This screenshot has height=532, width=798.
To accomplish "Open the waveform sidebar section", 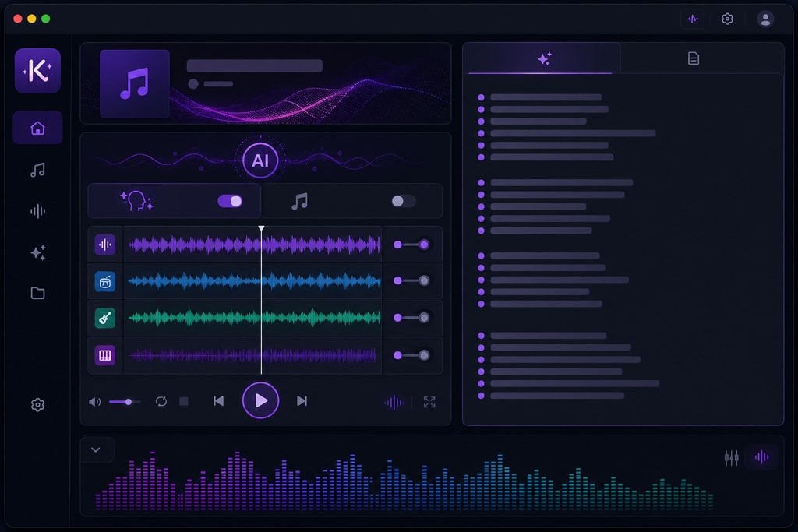I will point(37,211).
